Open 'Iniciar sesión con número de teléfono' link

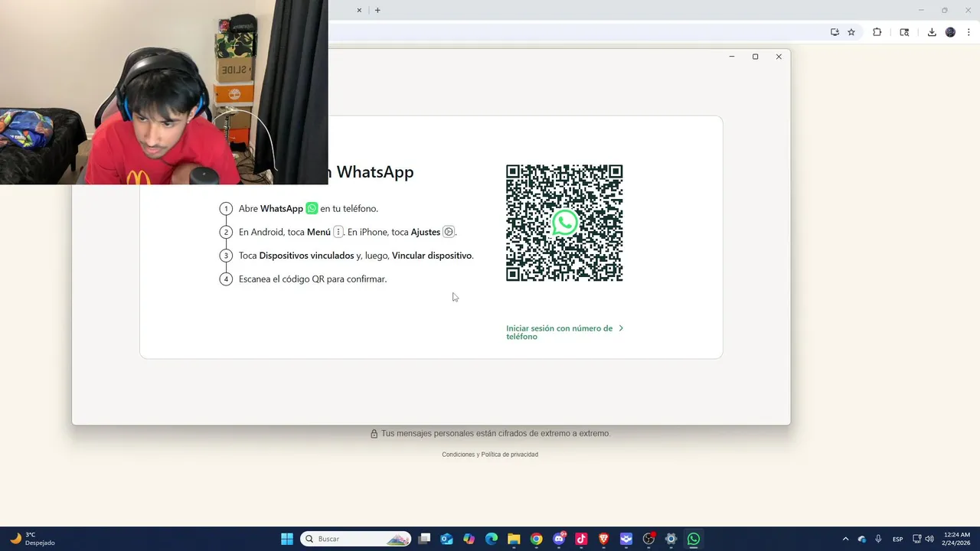click(x=559, y=332)
